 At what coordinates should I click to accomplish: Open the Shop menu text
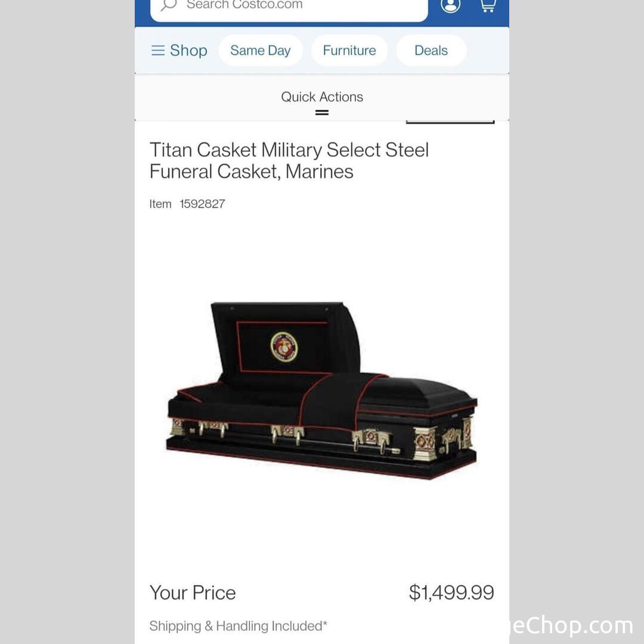tap(188, 51)
